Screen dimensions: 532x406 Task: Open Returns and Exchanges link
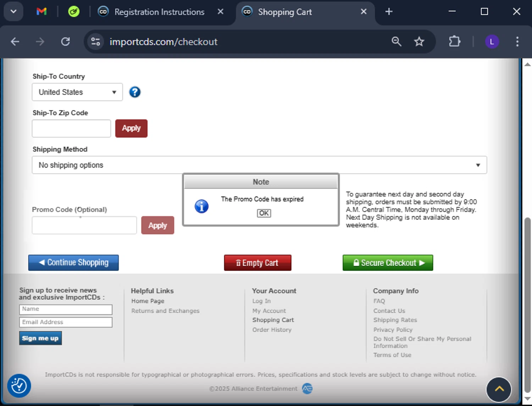click(x=165, y=311)
